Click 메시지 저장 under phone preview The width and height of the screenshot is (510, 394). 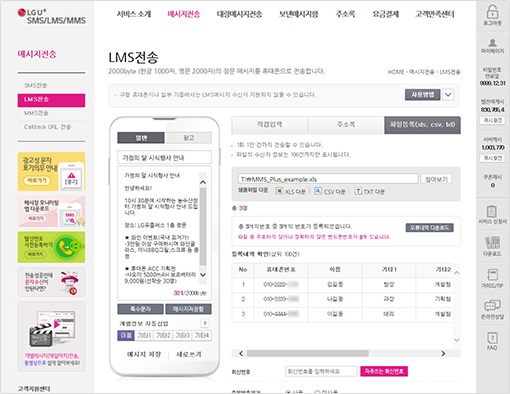[144, 354]
